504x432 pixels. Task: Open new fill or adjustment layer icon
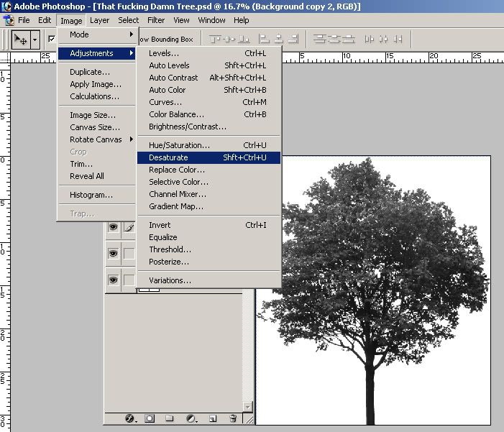[191, 418]
